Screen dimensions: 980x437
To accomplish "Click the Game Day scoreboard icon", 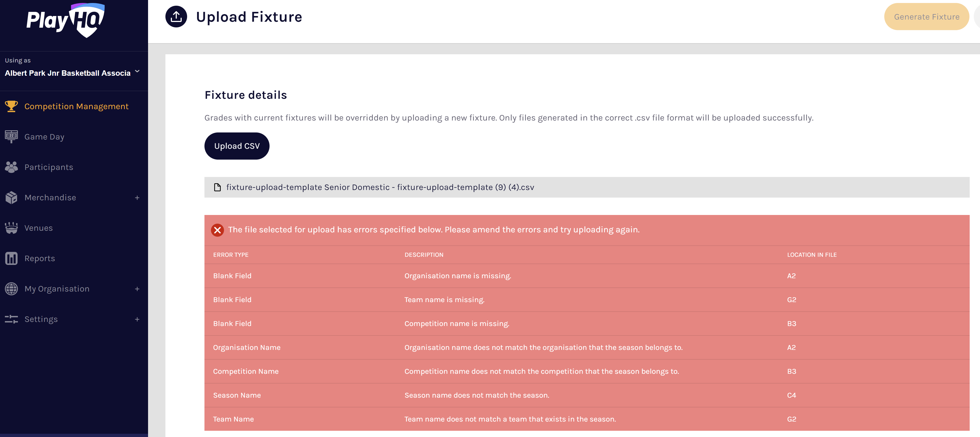I will [11, 136].
